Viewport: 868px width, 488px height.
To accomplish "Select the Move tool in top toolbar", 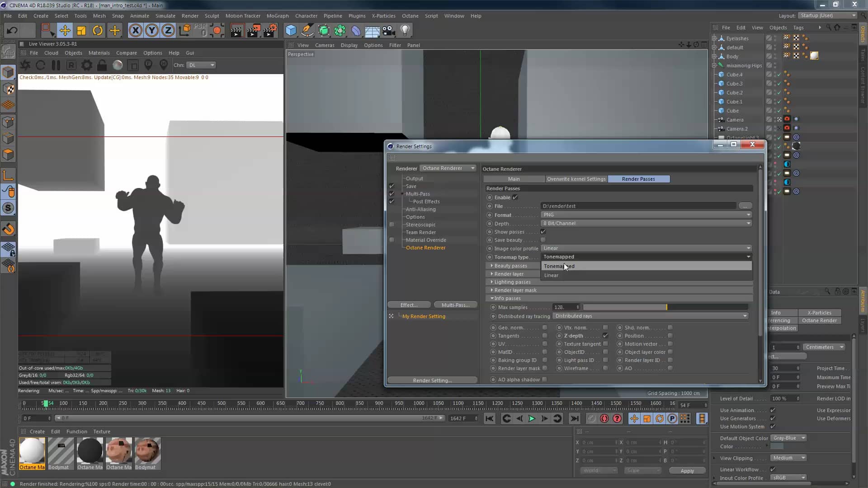I will (x=65, y=31).
